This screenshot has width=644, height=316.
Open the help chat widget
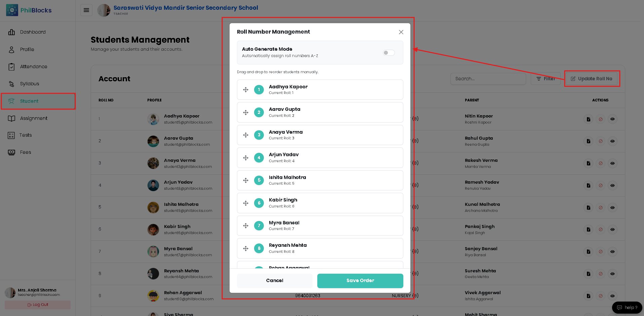pyautogui.click(x=627, y=308)
